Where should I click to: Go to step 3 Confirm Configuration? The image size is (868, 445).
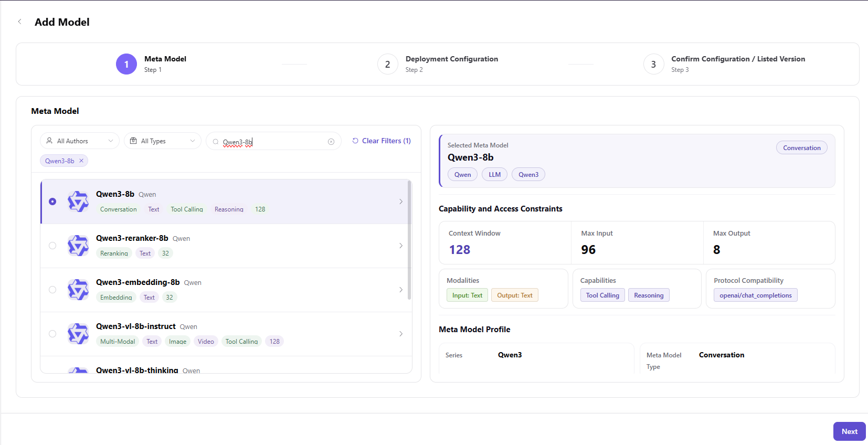click(x=724, y=64)
